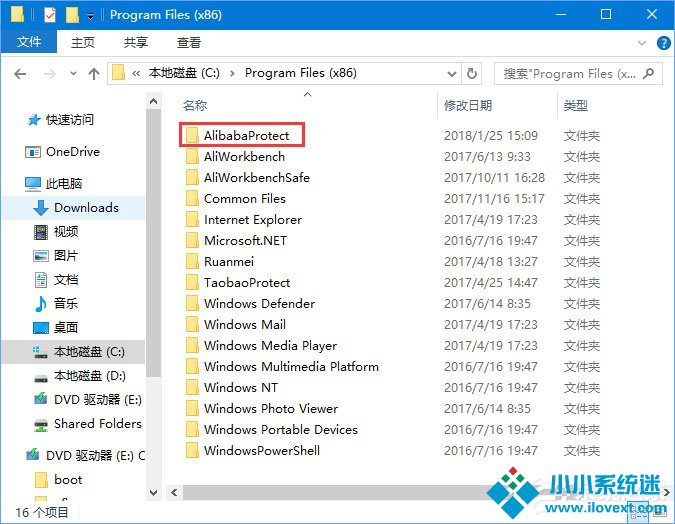Select the WindowsPowerShell folder name
The height and width of the screenshot is (524, 675).
point(262,450)
